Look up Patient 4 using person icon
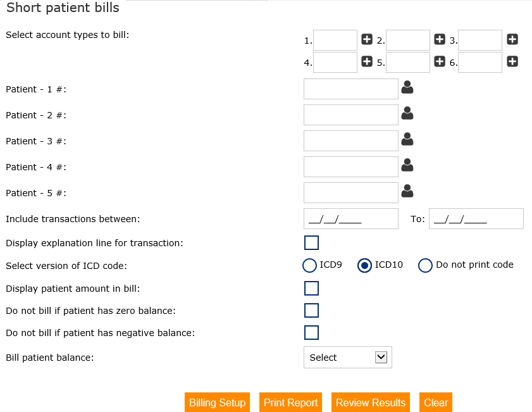The image size is (532, 412). point(407,165)
